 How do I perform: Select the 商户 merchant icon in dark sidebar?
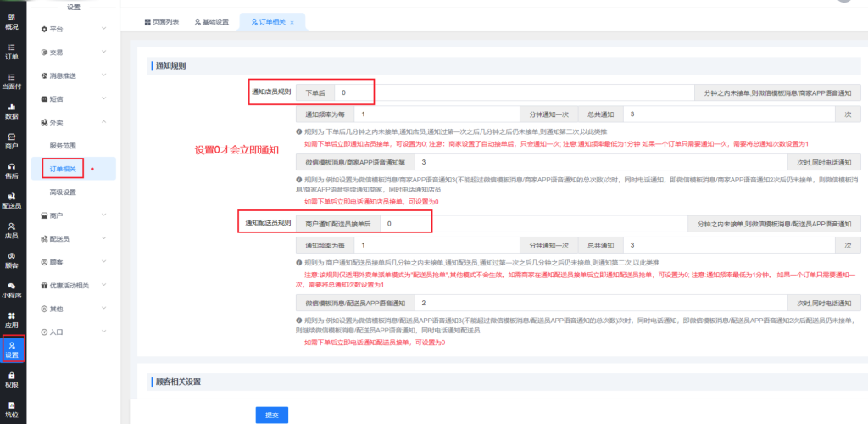[x=12, y=140]
